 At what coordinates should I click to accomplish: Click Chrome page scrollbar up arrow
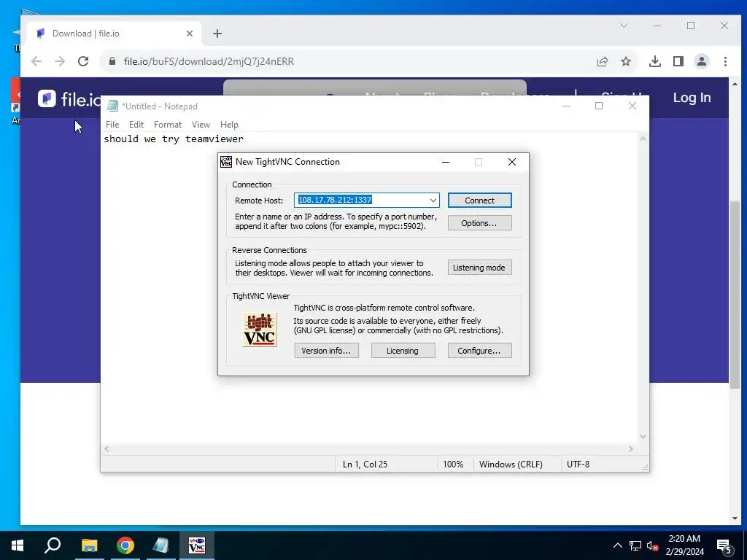click(735, 84)
